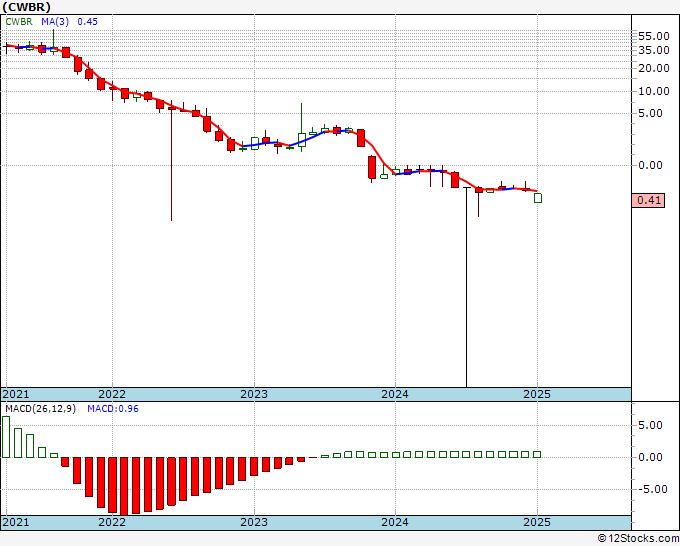680x546 pixels.
Task: Click the MACD(26,12,9) indicator label
Action: 40,409
